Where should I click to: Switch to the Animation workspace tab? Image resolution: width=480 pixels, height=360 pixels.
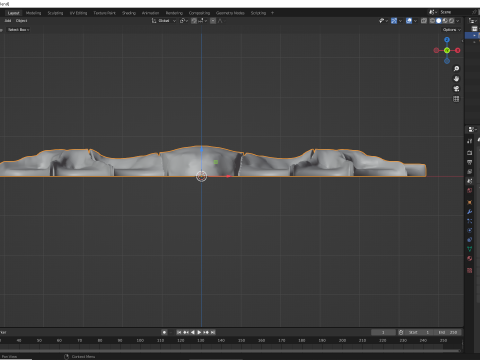[x=150, y=13]
